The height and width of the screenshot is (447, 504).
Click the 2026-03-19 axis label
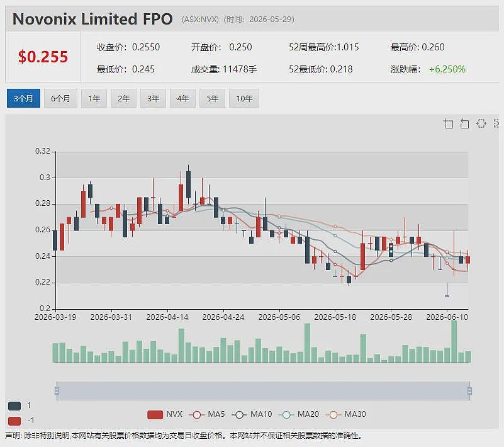55,317
